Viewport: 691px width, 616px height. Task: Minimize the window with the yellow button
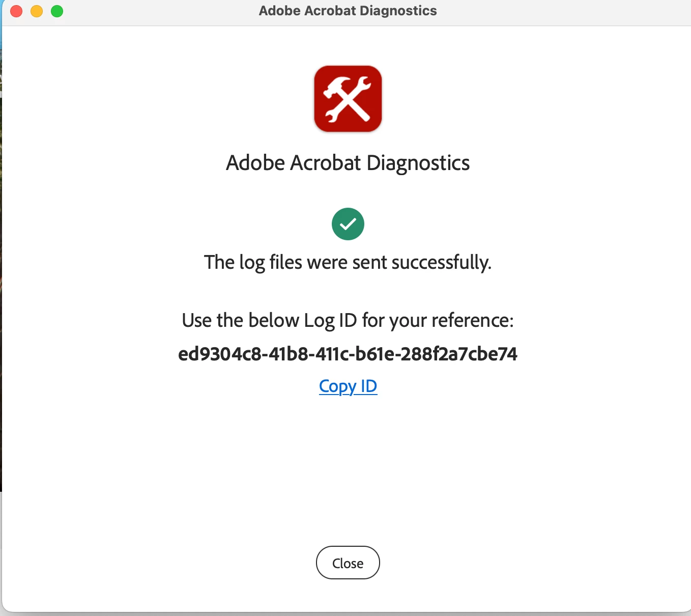pos(37,11)
